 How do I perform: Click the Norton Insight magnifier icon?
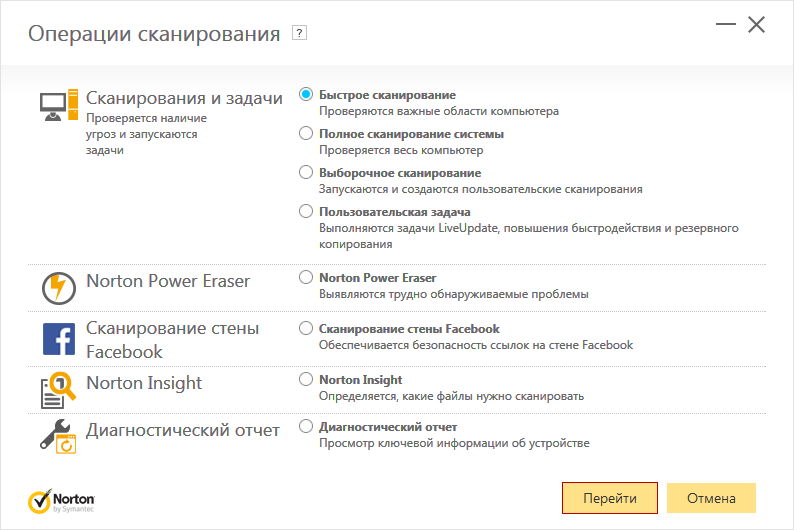pyautogui.click(x=58, y=390)
